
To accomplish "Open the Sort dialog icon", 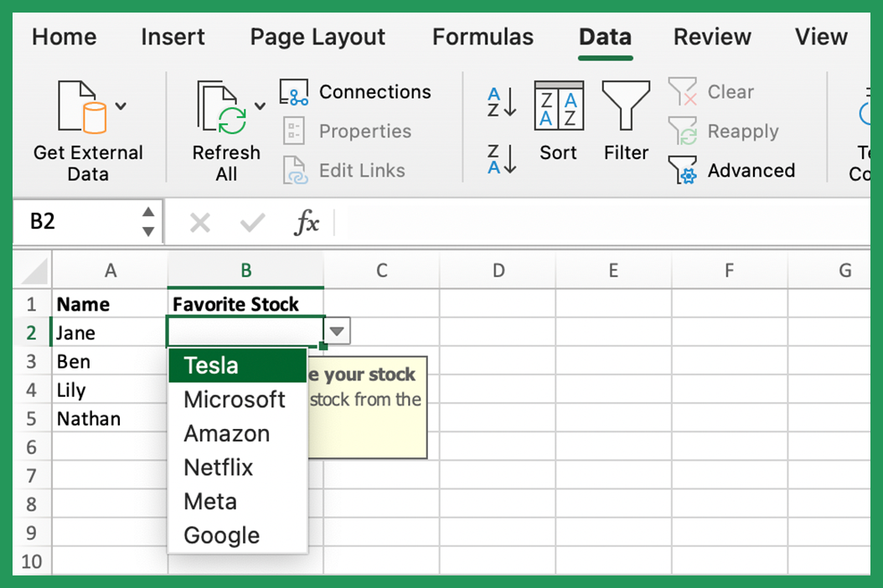I will [x=559, y=106].
